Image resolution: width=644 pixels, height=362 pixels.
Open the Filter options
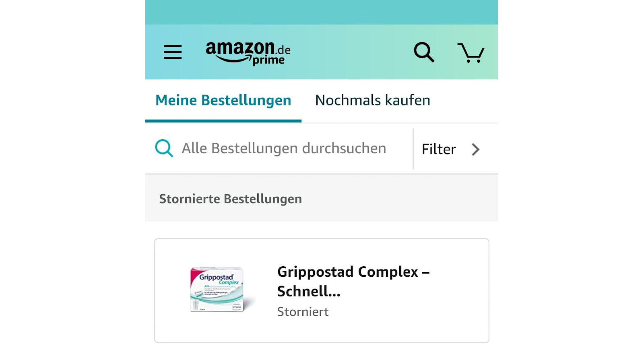pyautogui.click(x=439, y=150)
